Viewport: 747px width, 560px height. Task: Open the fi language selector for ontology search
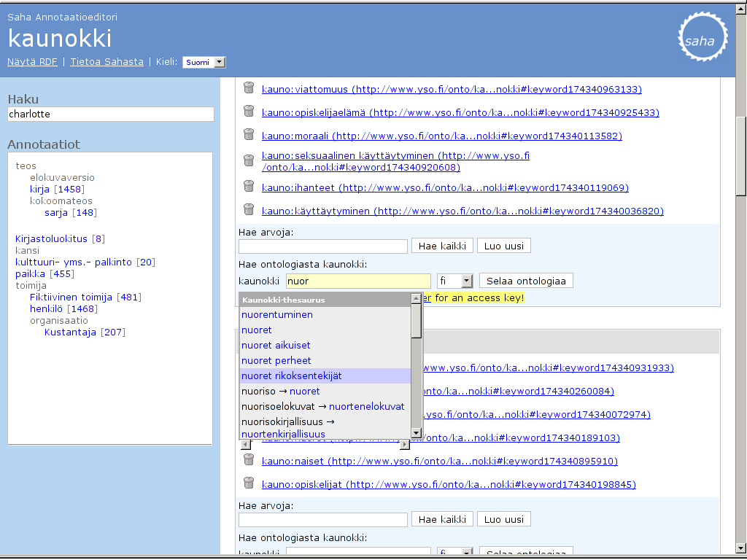tap(455, 281)
